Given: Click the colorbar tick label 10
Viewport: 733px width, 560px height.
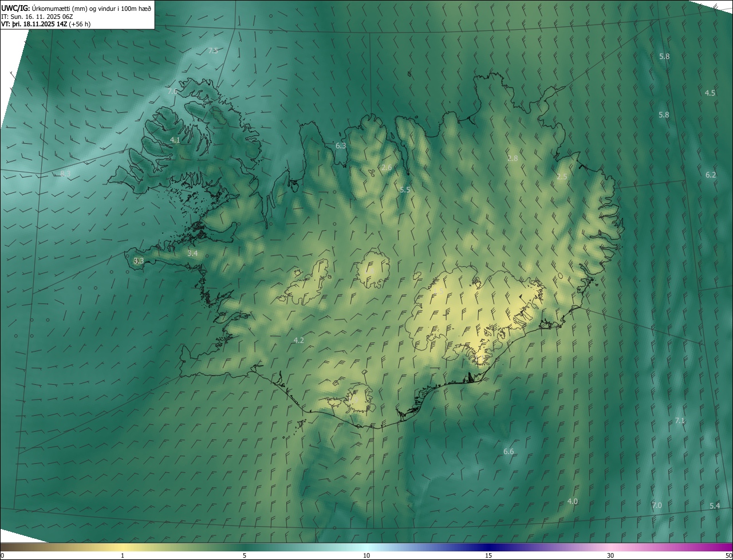Looking at the screenshot, I should (366, 555).
